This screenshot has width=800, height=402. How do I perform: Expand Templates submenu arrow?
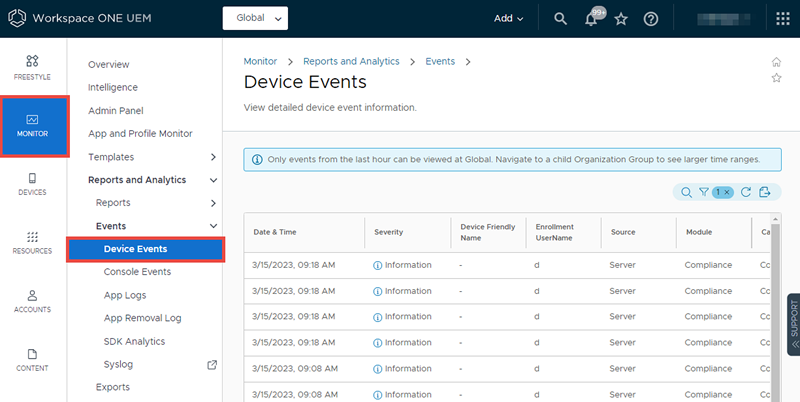pyautogui.click(x=213, y=157)
